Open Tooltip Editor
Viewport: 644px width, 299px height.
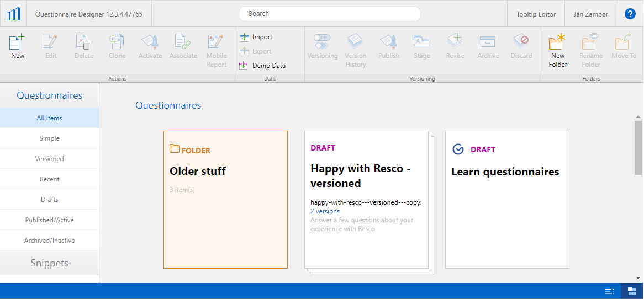point(536,14)
